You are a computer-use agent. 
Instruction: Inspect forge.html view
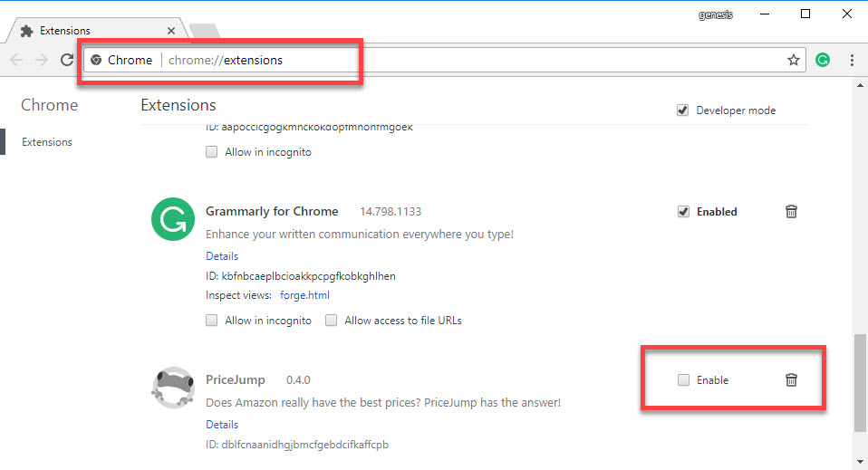pos(304,295)
